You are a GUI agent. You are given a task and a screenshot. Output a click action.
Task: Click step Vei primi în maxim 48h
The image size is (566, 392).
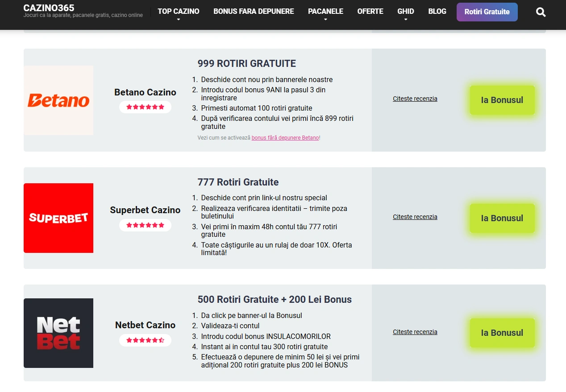coord(269,231)
